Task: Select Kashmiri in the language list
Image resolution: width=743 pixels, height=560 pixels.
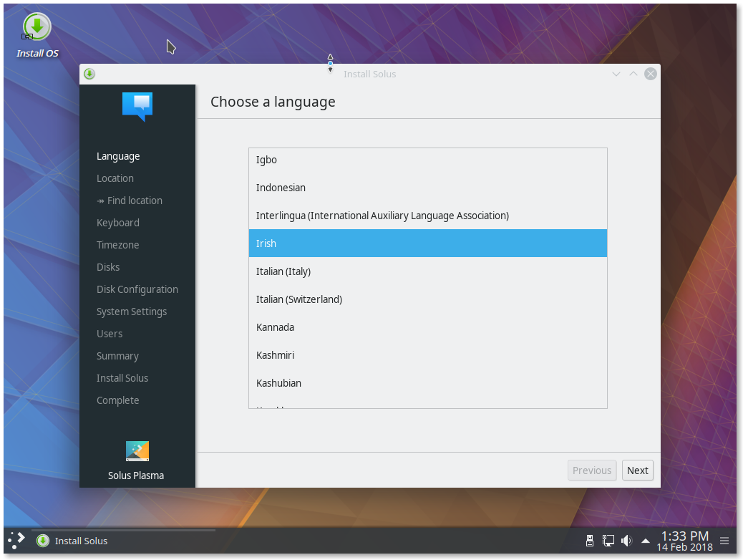Action: [x=427, y=355]
